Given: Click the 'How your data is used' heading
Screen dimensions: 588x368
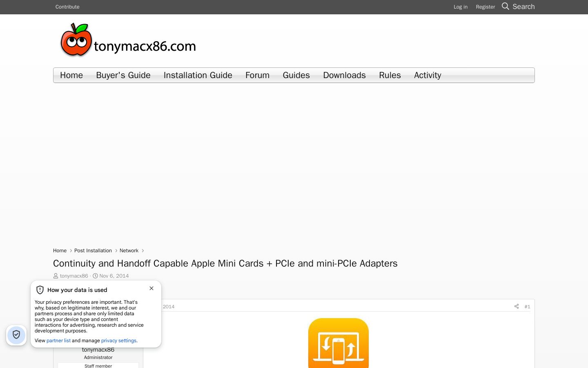Looking at the screenshot, I should pyautogui.click(x=77, y=290).
